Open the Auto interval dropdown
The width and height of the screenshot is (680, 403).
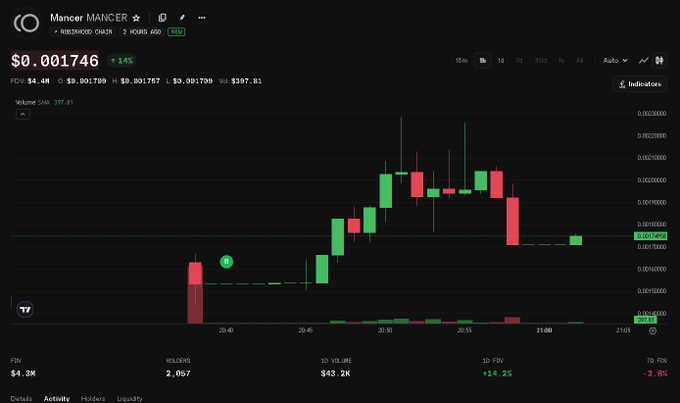pos(615,60)
